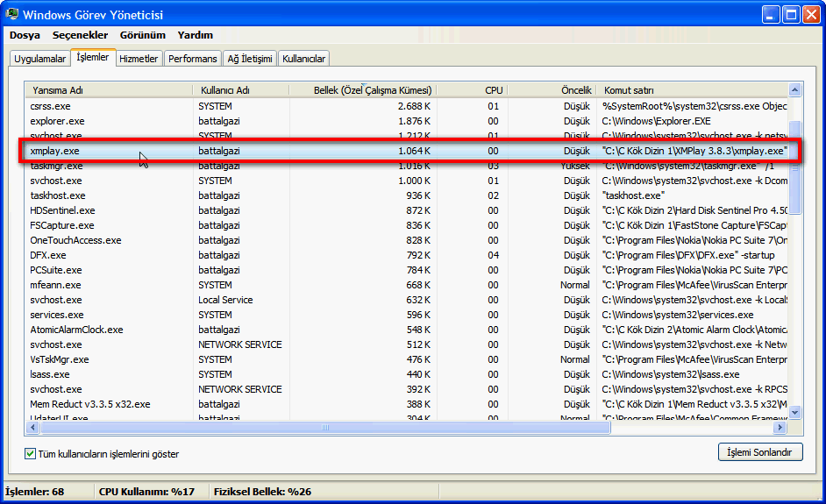
Task: Sort by Yansıma Adı column header
Action: pyautogui.click(x=109, y=90)
